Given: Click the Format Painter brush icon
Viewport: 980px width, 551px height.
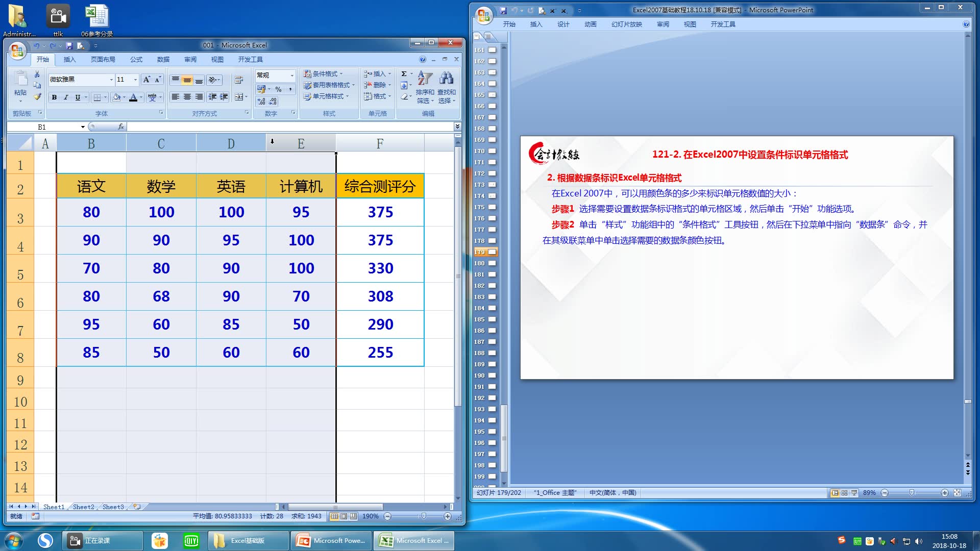Looking at the screenshot, I should point(37,96).
